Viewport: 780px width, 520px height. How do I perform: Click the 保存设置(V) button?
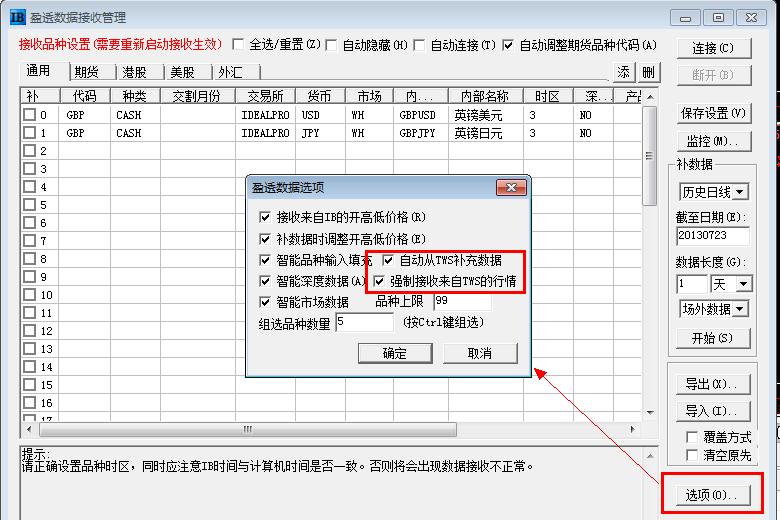[713, 113]
